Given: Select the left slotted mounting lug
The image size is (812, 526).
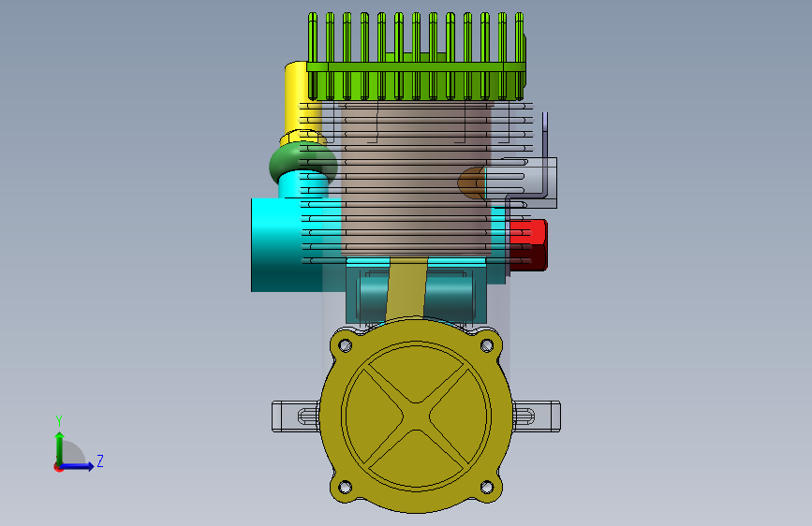Looking at the screenshot, I should [x=295, y=416].
